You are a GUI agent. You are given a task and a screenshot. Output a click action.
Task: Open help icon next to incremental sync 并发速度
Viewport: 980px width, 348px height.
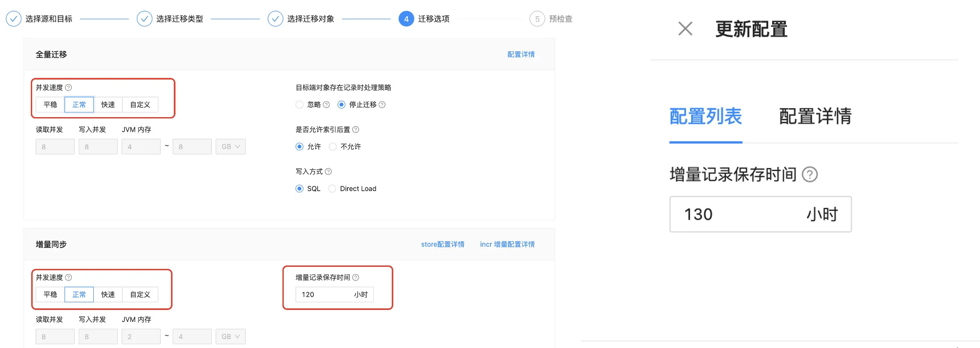pyautogui.click(x=68, y=277)
